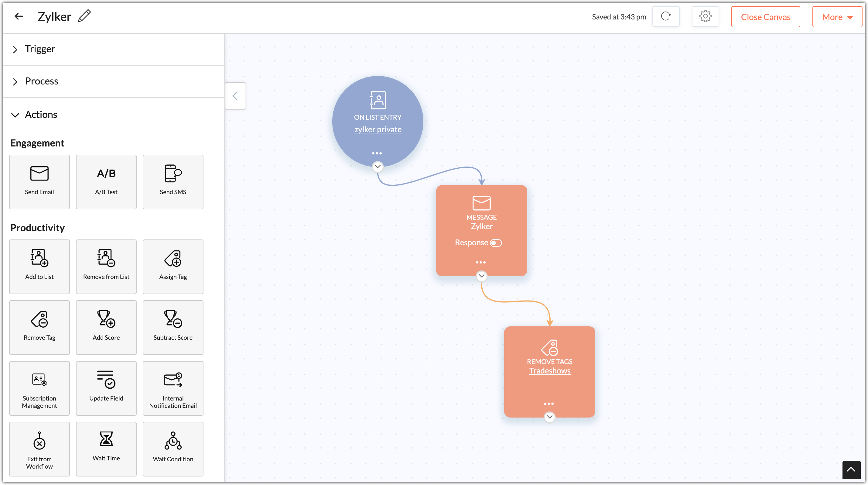Choose the Assign Tag action tile
This screenshot has height=485, width=868.
click(x=173, y=267)
